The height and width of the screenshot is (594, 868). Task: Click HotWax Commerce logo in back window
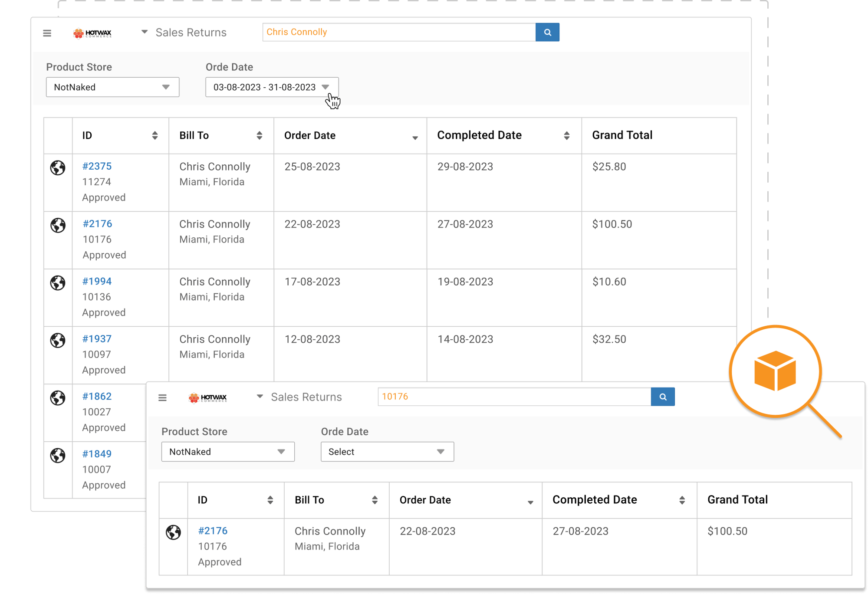pos(92,33)
